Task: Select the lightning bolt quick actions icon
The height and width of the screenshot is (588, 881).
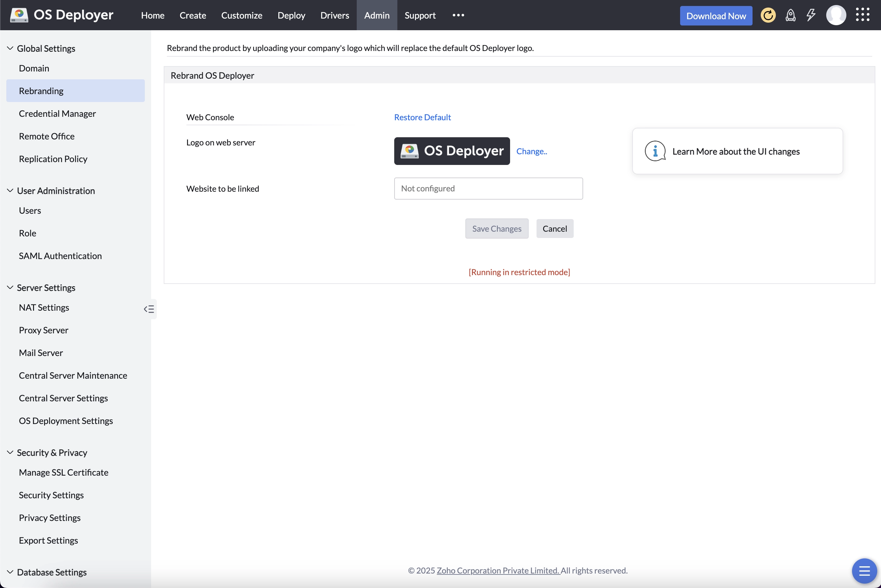Action: pyautogui.click(x=810, y=15)
